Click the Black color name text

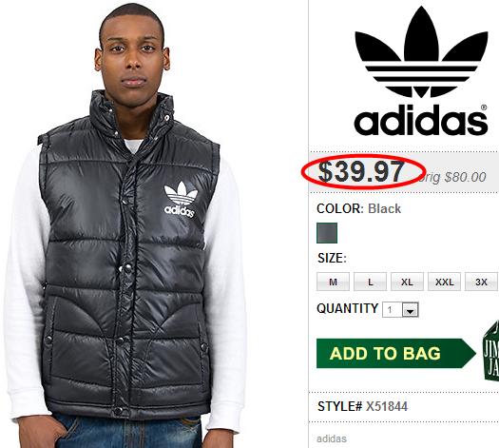tap(384, 208)
